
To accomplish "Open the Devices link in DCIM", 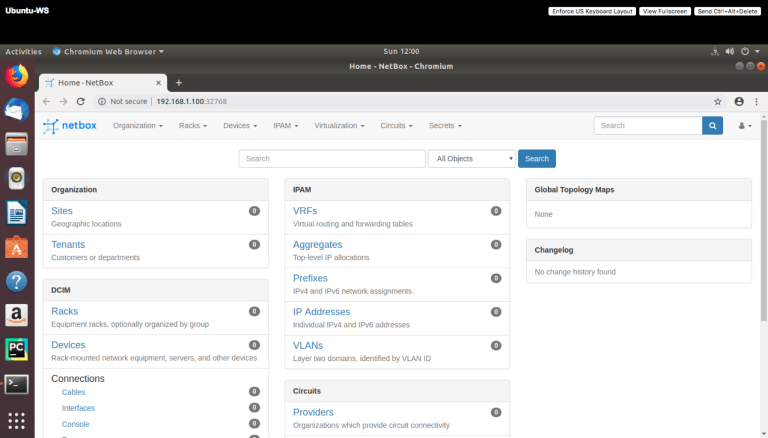I will (68, 345).
